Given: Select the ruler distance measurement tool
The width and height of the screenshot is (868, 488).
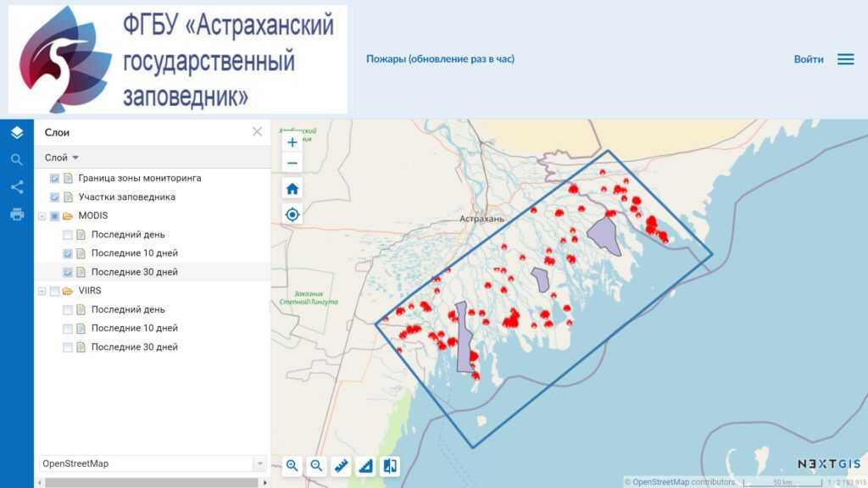Looking at the screenshot, I should (x=341, y=465).
